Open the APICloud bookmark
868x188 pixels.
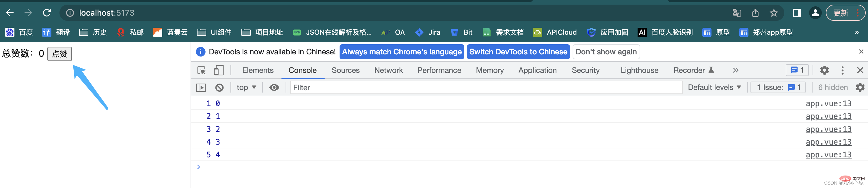(555, 32)
